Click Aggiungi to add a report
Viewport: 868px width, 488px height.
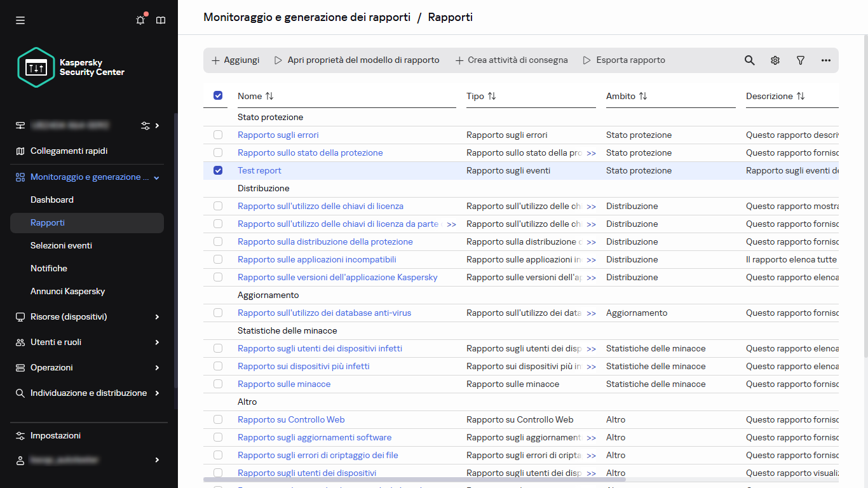point(235,60)
